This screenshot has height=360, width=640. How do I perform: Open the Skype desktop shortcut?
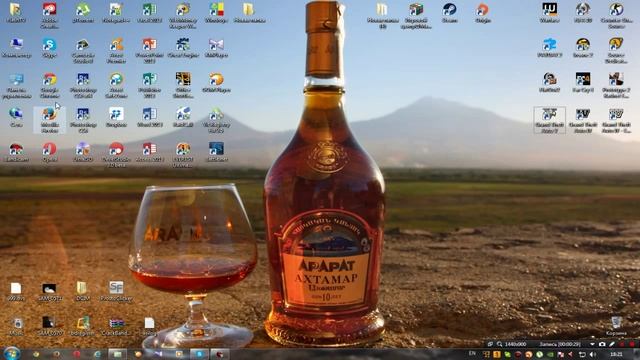coord(49,48)
